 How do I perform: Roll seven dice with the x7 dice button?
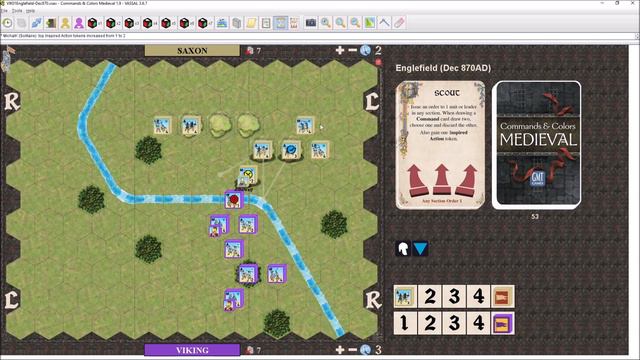point(204,23)
